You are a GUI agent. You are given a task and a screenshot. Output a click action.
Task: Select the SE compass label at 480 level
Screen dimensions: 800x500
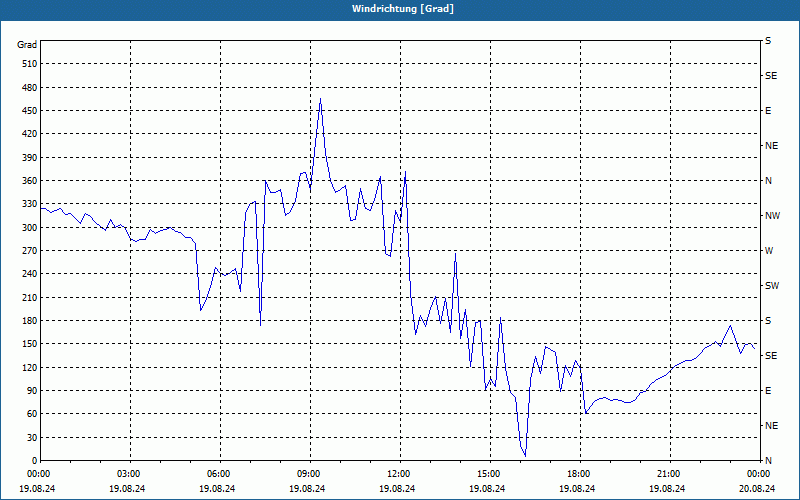pyautogui.click(x=771, y=76)
